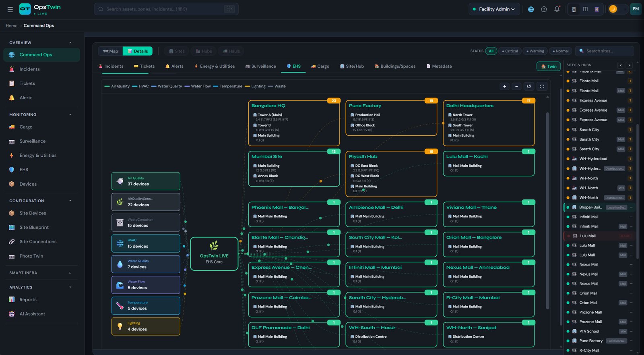This screenshot has height=355, width=644.
Task: Open the help question mark icon
Action: (544, 9)
